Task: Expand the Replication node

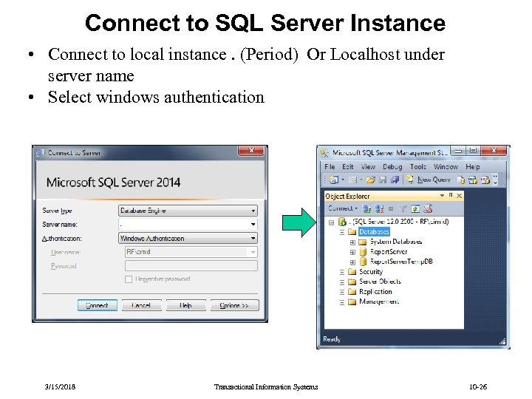Action: 342,292
